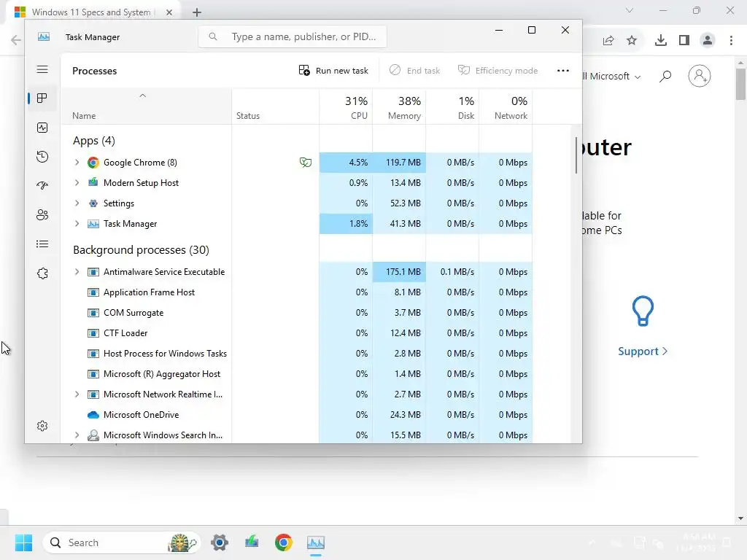Click the Modern Setup Host icon
The image size is (747, 560).
[x=93, y=182]
